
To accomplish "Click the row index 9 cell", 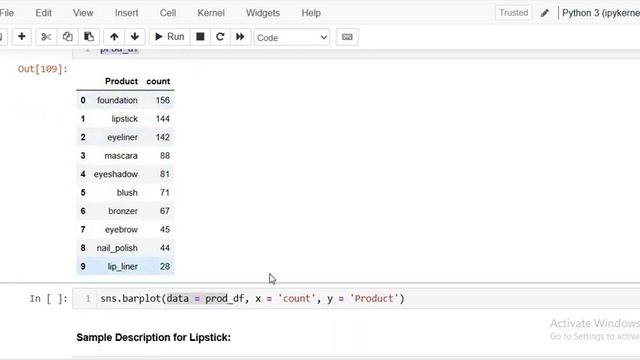I will [83, 267].
